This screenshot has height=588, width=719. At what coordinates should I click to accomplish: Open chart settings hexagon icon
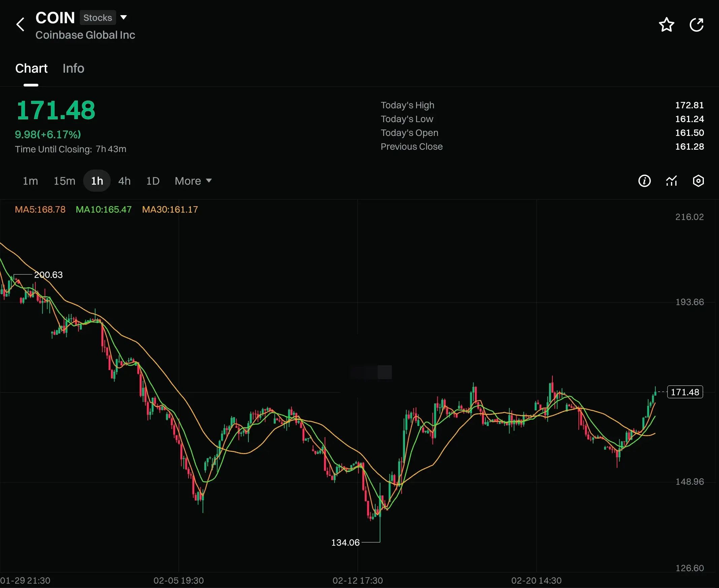698,181
